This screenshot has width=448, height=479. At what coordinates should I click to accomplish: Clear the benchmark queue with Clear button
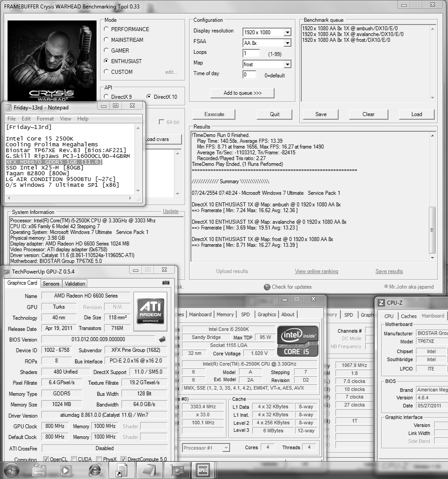point(368,114)
